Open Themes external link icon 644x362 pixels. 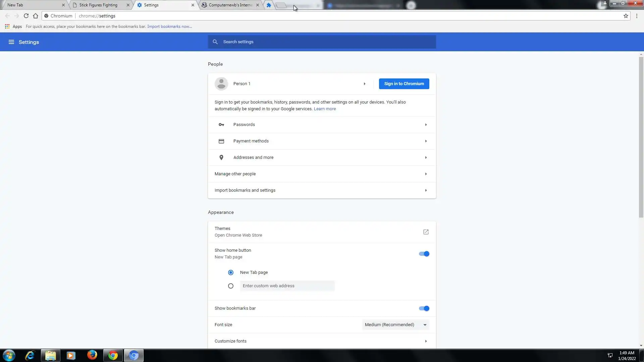426,232
